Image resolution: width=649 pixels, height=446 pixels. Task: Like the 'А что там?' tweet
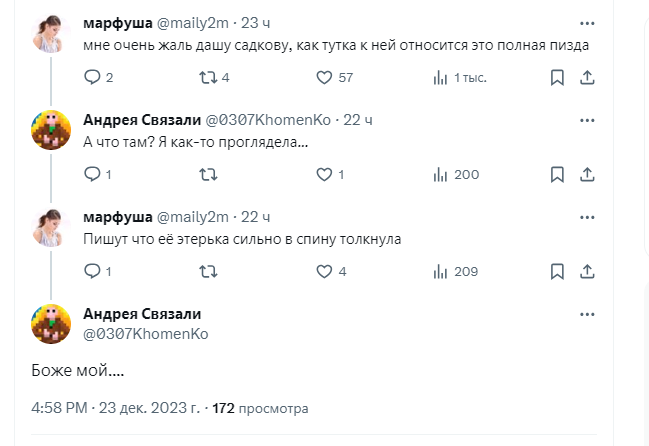324,174
